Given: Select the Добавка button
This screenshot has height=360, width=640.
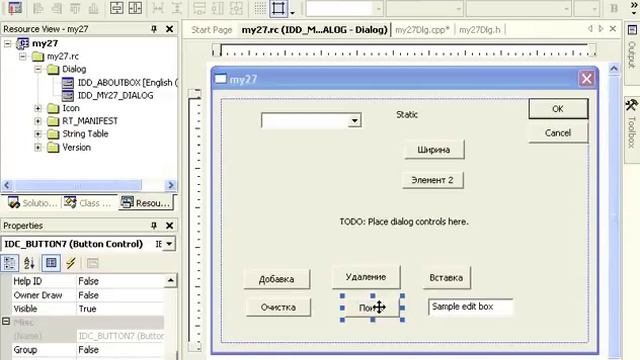Looking at the screenshot, I should tap(276, 279).
